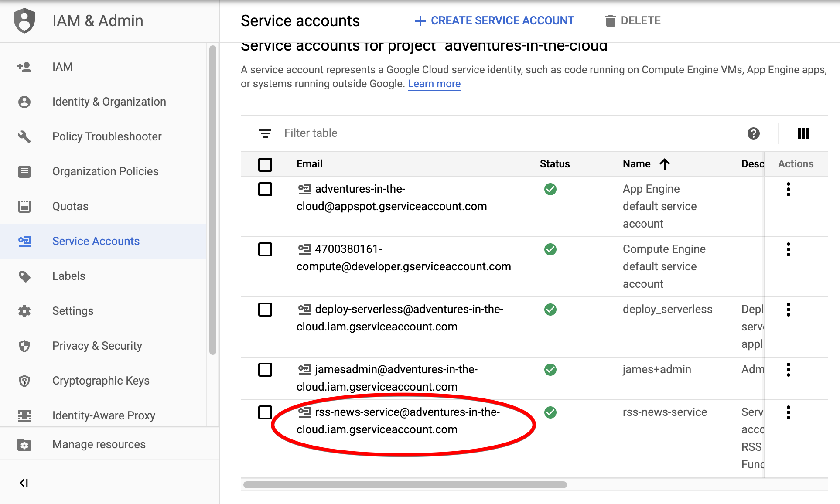Screen dimensions: 840x504
Task: Click the horizontal table scrollbar
Action: (x=405, y=485)
